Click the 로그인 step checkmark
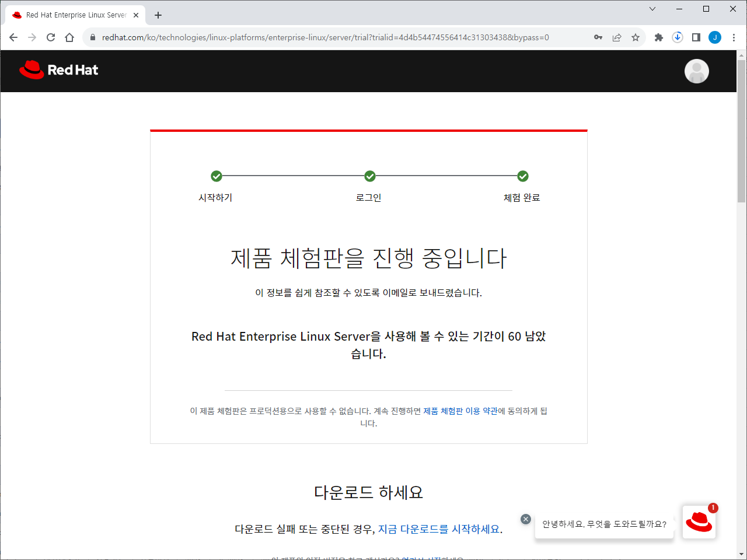The image size is (747, 560). (370, 176)
